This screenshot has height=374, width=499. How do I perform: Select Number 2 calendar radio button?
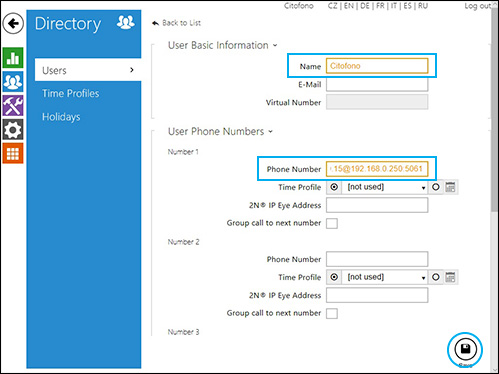coord(436,277)
